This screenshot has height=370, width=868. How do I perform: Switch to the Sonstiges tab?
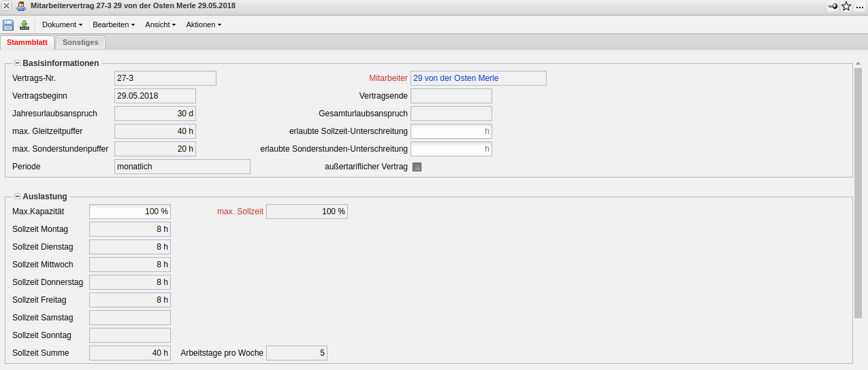(x=80, y=42)
